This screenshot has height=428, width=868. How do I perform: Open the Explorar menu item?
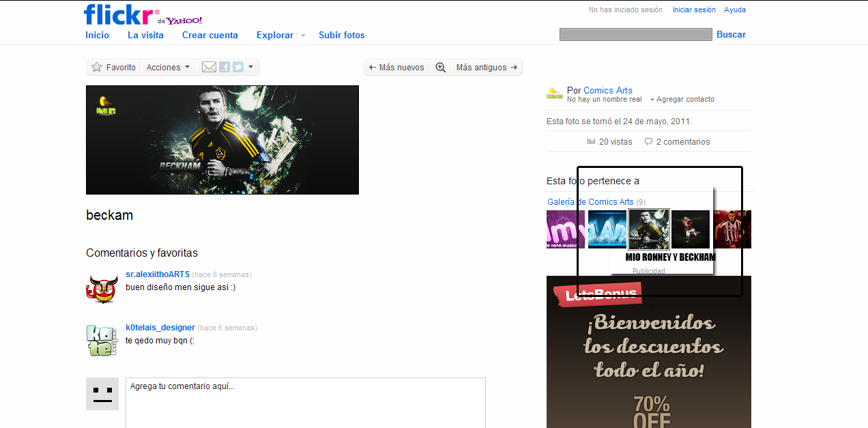click(x=275, y=35)
